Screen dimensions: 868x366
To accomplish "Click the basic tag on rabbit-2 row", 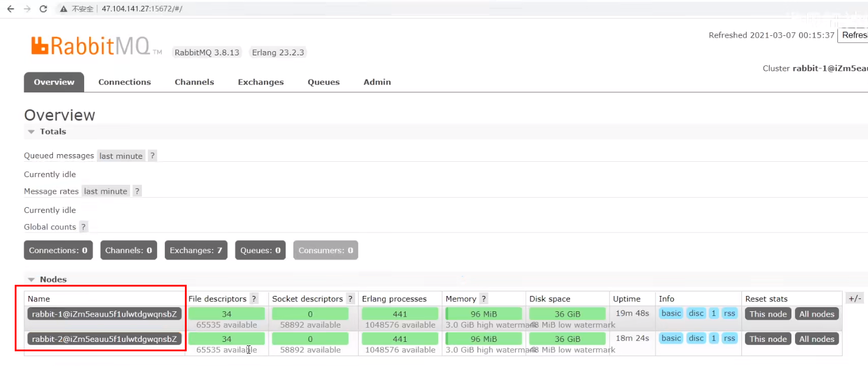I will click(671, 338).
